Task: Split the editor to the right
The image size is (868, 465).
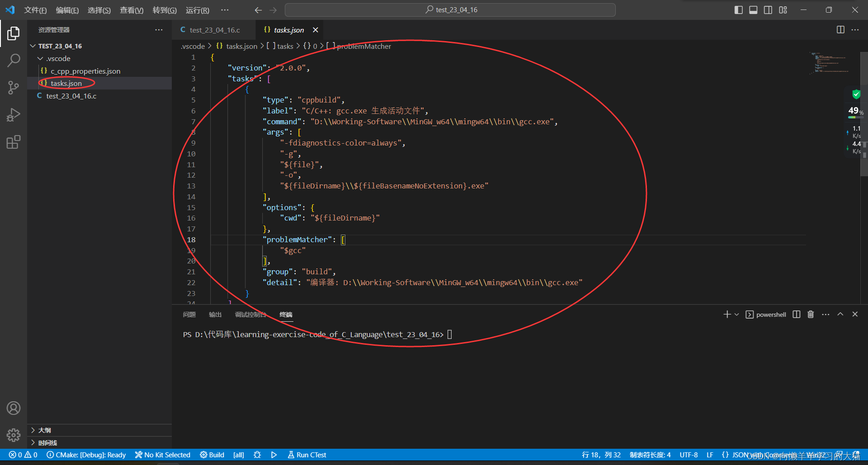Action: coord(840,30)
